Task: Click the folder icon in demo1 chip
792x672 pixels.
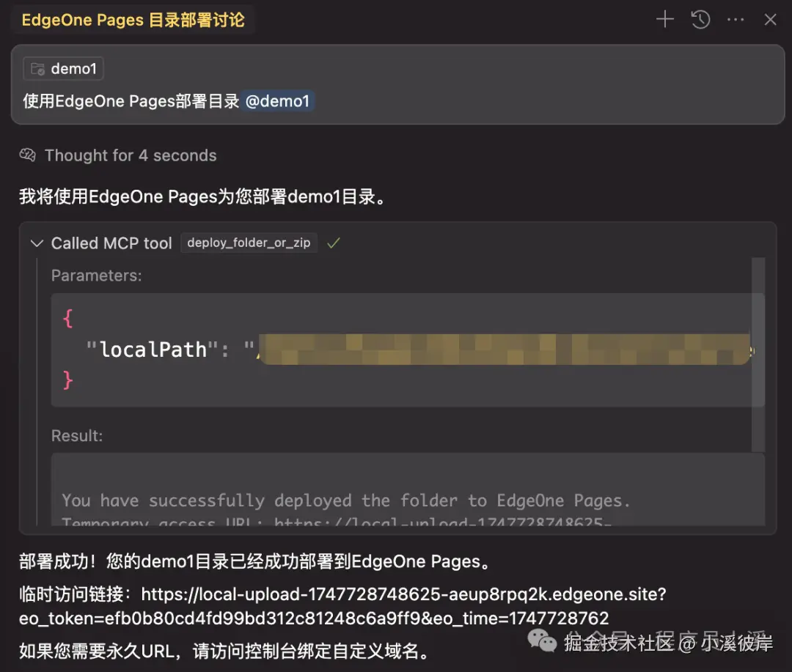Action: [37, 69]
